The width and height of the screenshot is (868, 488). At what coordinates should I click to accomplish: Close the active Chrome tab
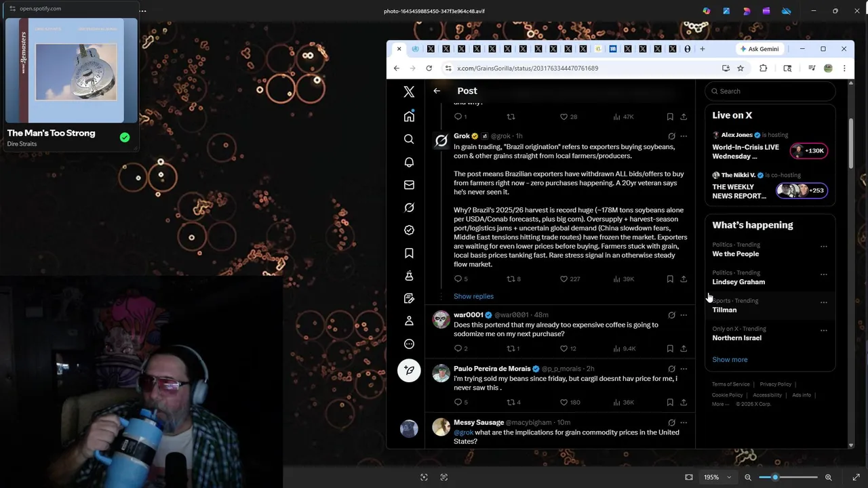pyautogui.click(x=399, y=49)
